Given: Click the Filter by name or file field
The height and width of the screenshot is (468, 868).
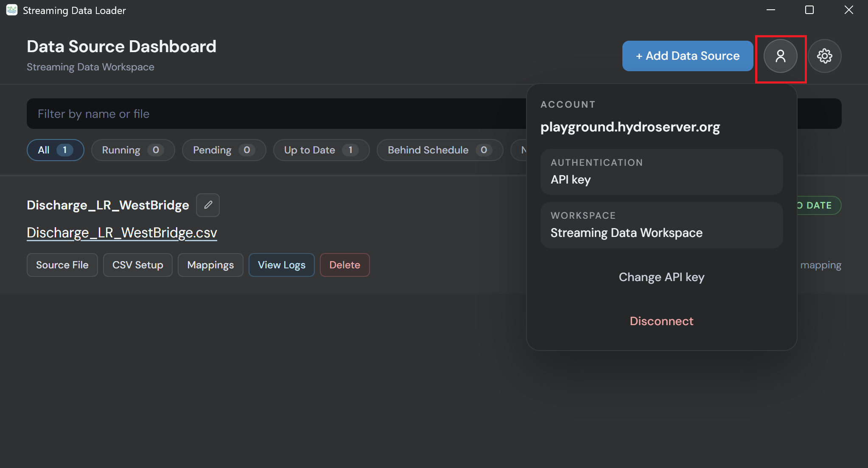Looking at the screenshot, I should tap(276, 114).
